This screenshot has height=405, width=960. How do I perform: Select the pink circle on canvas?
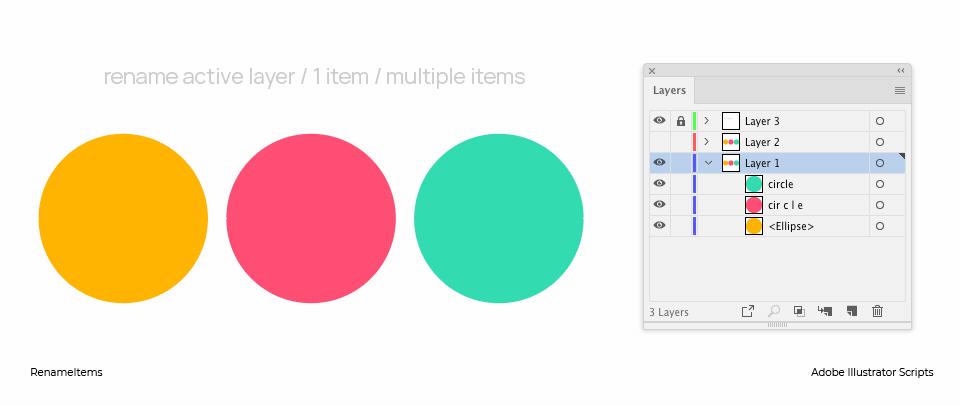[311, 218]
